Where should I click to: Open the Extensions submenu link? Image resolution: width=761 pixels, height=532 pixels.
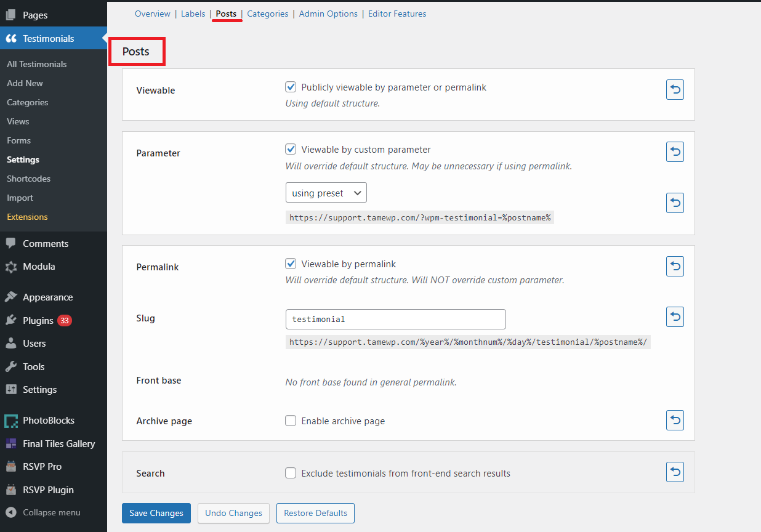[x=27, y=217]
